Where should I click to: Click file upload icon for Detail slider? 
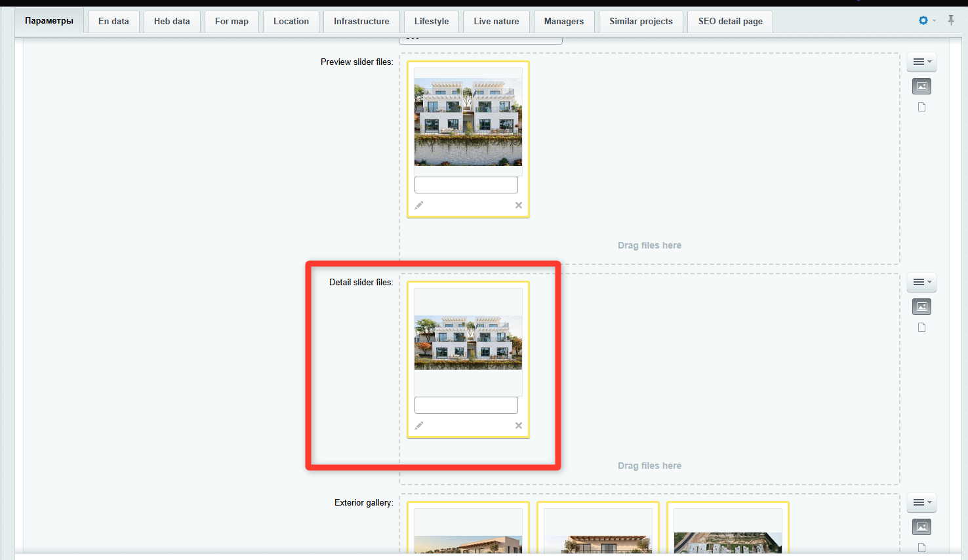coord(921,327)
